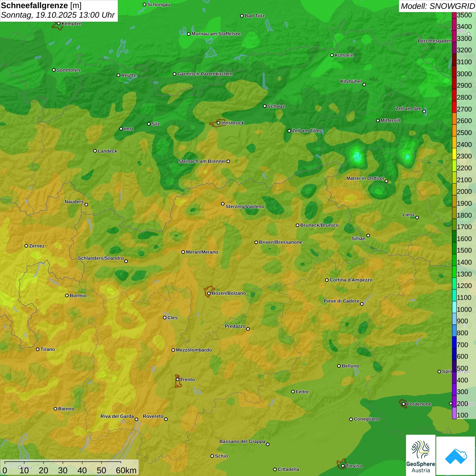Click the Bruneck/Brunico label
This screenshot has height=476, width=476.
click(319, 225)
